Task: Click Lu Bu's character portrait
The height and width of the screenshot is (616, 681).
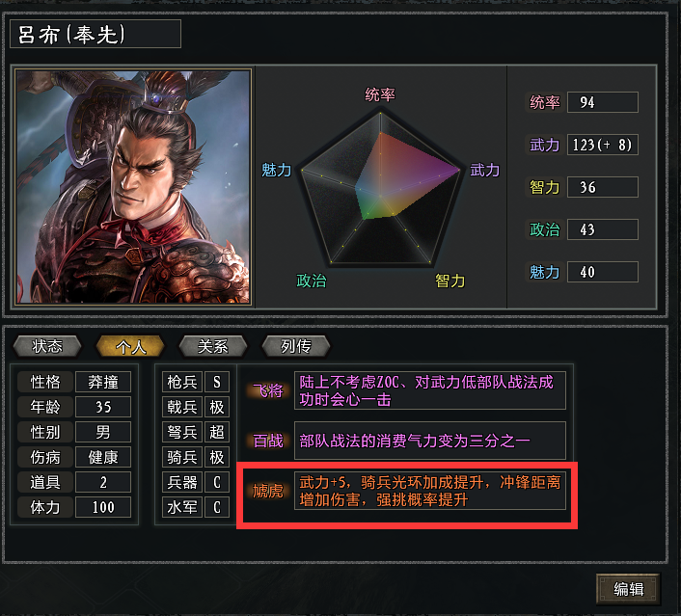Action: pos(133,186)
